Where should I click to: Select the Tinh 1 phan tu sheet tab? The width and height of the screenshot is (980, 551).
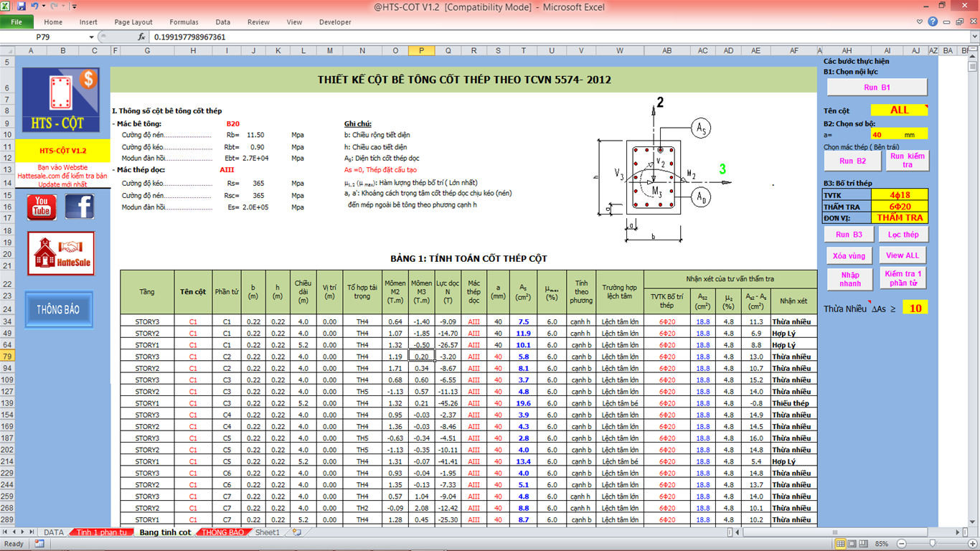(102, 532)
